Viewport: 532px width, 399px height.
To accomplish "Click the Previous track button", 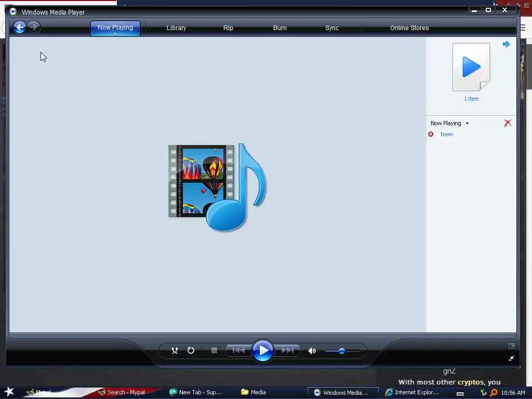I will 238,351.
